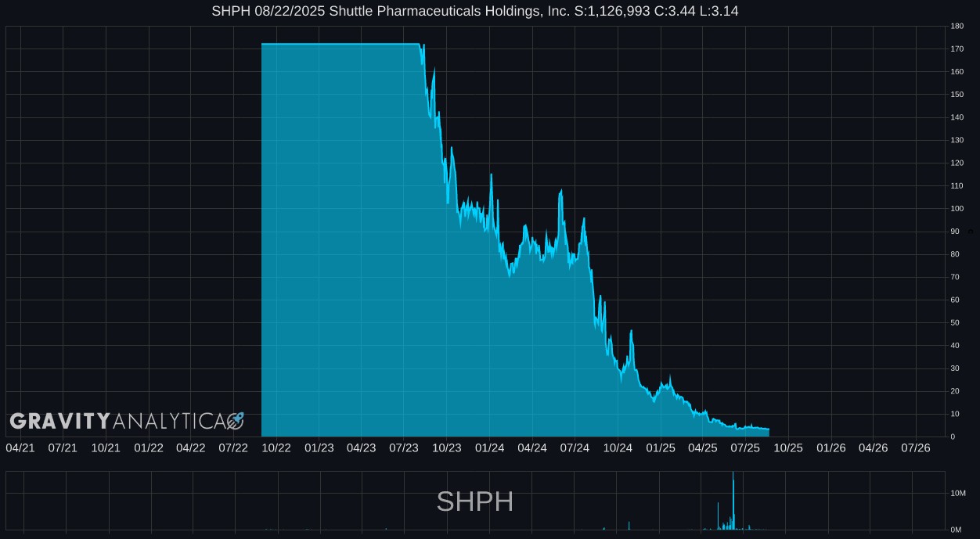Select the 10/22 date label
980x539 pixels.
tap(276, 447)
